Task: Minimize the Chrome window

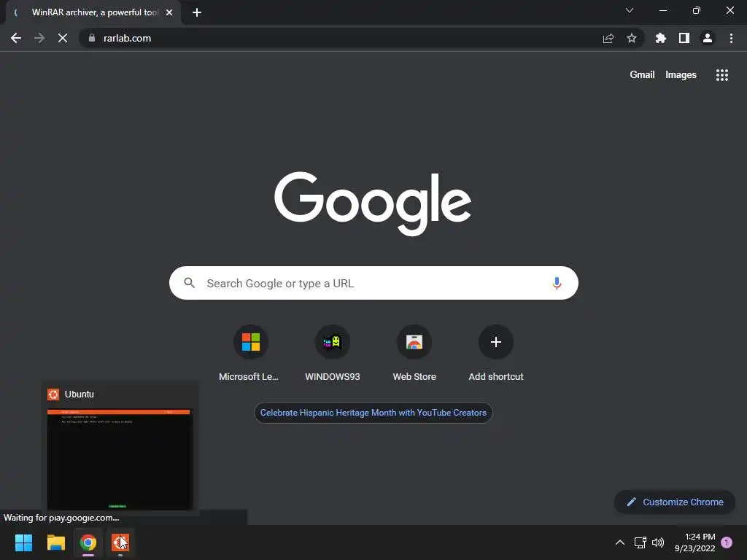Action: (x=662, y=10)
